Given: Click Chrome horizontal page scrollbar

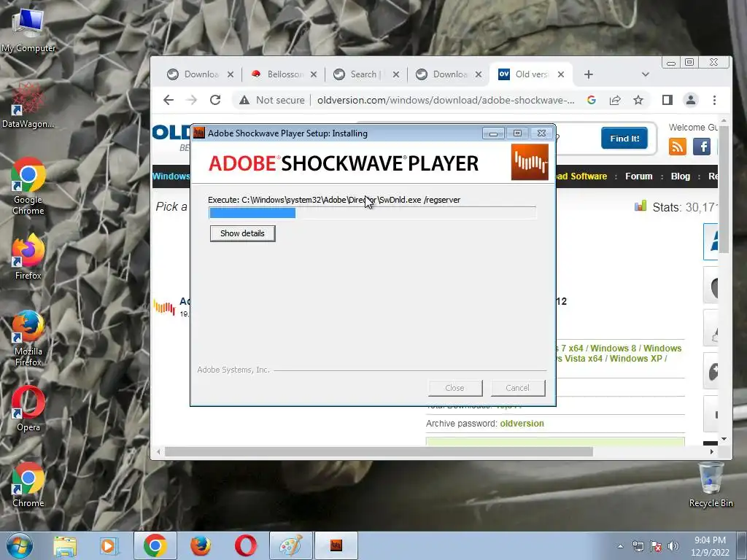Looking at the screenshot, I should click(379, 451).
